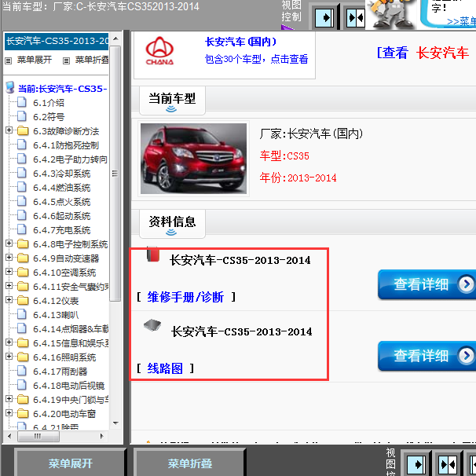
Task: Open the 维修手册/诊断 link
Action: coord(185,297)
